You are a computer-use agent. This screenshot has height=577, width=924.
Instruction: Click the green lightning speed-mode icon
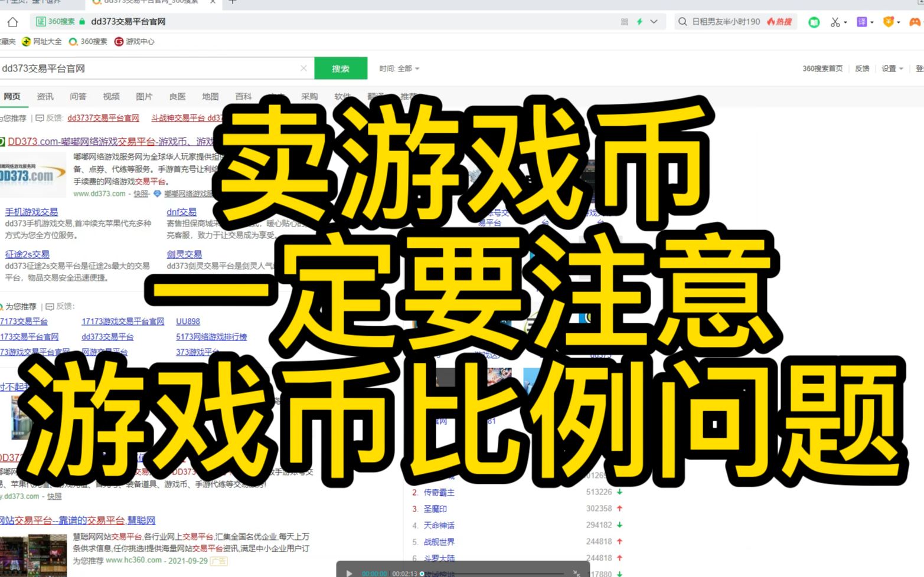[639, 22]
